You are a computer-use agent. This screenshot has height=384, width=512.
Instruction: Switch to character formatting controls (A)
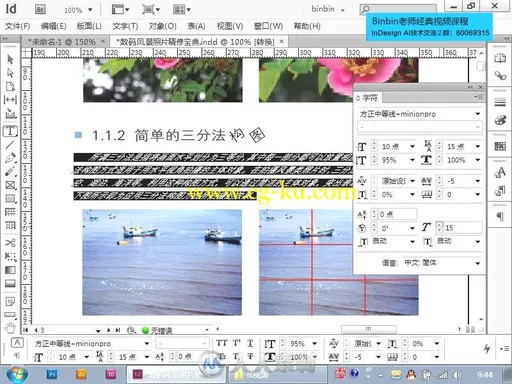[17, 342]
